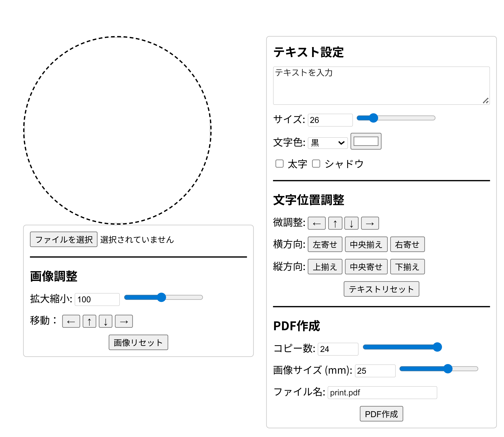
Task: Align text right with 右寄せ
Action: coord(407,244)
